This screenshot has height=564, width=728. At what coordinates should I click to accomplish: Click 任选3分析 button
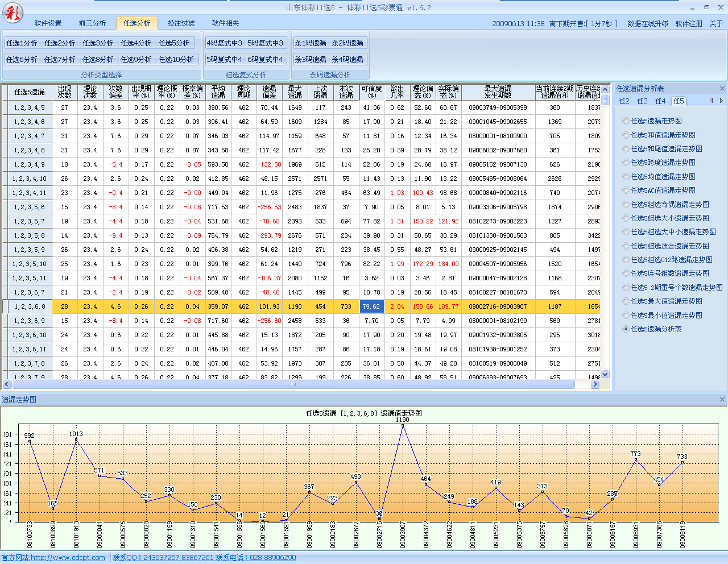(98, 43)
